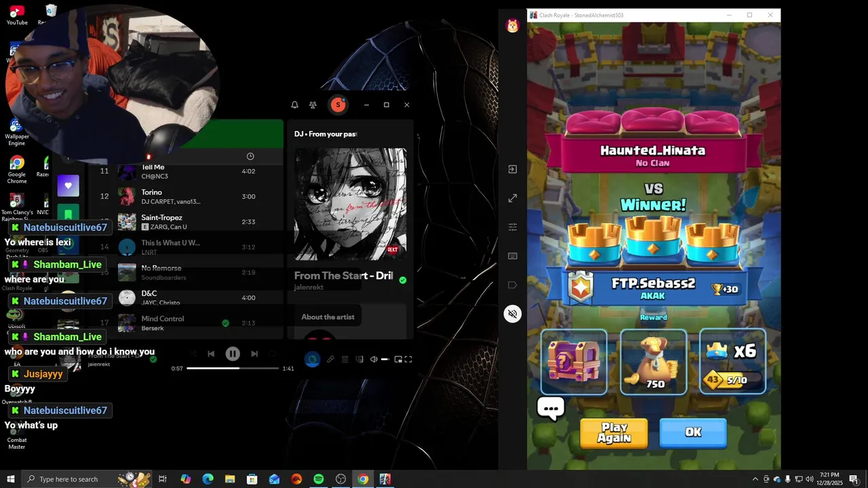Screen dimensions: 868x488
Task: Adjust Spotify volume slider
Action: (x=384, y=359)
